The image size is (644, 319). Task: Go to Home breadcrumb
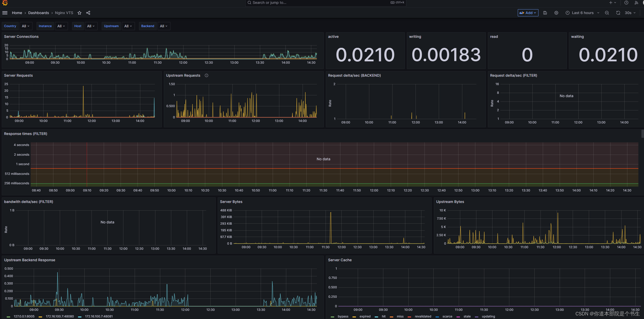pyautogui.click(x=17, y=13)
